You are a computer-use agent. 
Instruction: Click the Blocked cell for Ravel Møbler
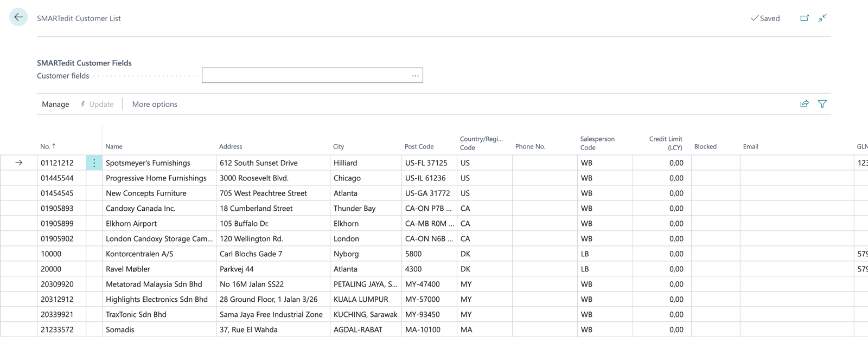click(x=715, y=269)
